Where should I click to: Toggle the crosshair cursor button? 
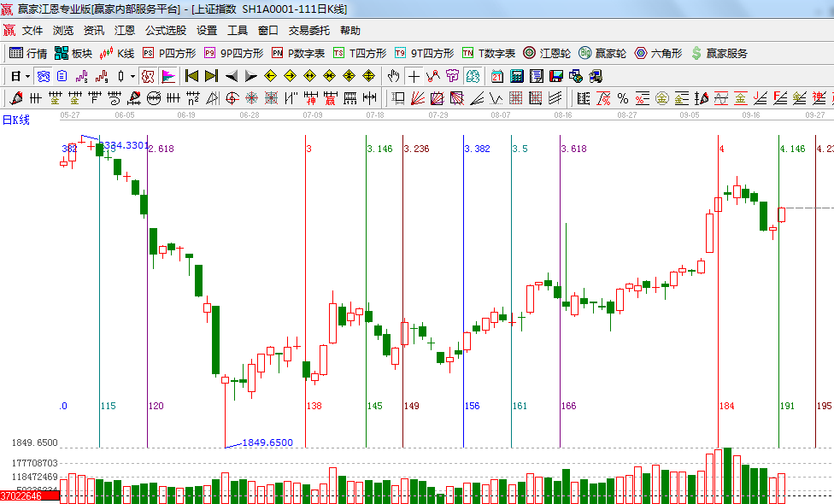click(x=414, y=76)
